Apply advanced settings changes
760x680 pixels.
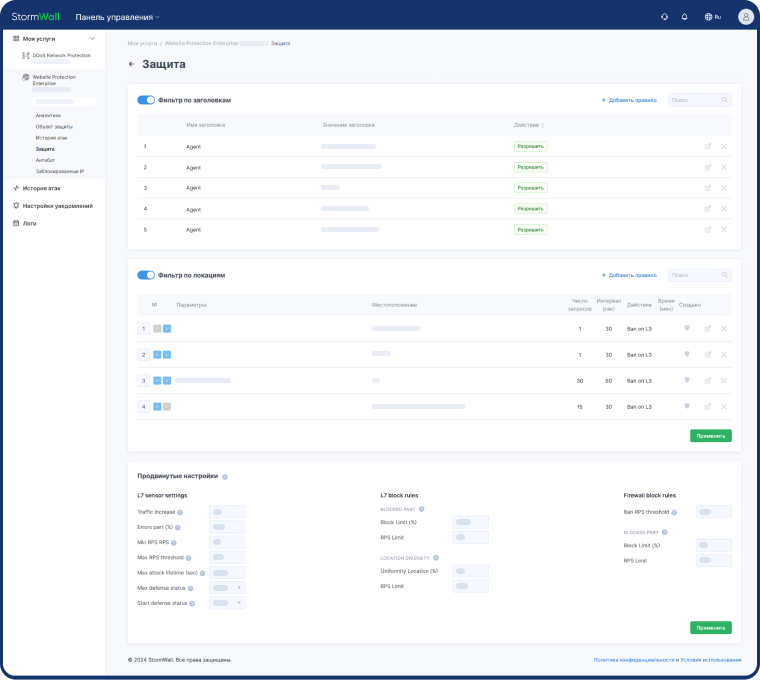711,628
